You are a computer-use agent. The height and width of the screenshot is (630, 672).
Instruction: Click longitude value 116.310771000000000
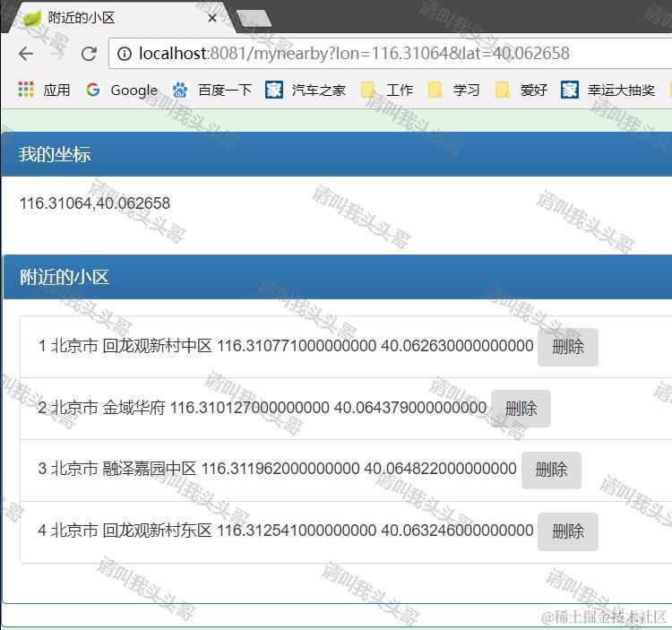(x=297, y=346)
